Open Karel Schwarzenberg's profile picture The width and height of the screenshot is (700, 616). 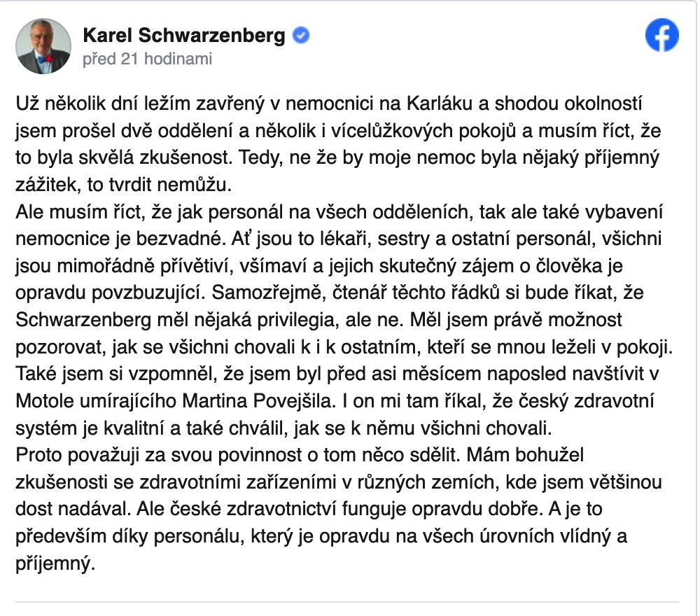tap(43, 46)
